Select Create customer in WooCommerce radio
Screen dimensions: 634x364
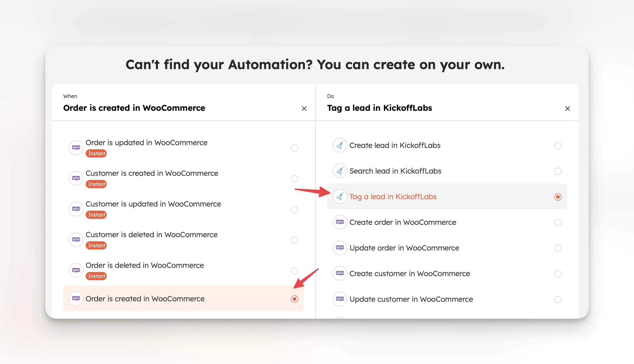point(558,274)
